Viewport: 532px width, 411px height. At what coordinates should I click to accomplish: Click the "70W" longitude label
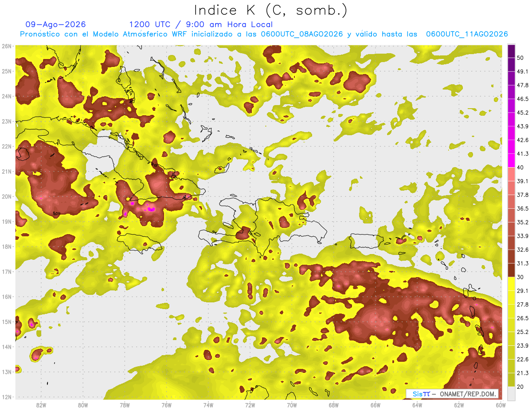pyautogui.click(x=292, y=405)
